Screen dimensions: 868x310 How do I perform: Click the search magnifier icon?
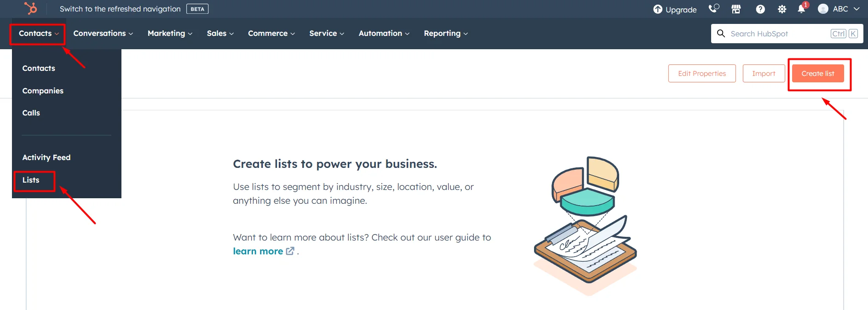[721, 34]
